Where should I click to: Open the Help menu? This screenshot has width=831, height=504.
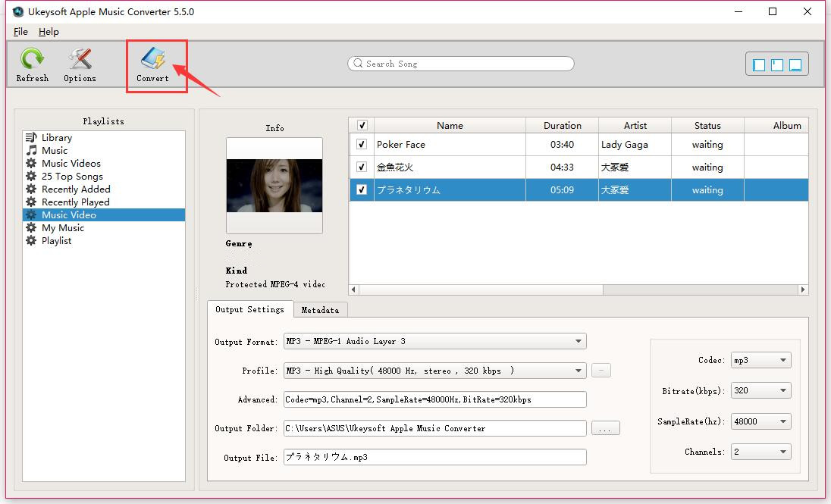(x=49, y=32)
